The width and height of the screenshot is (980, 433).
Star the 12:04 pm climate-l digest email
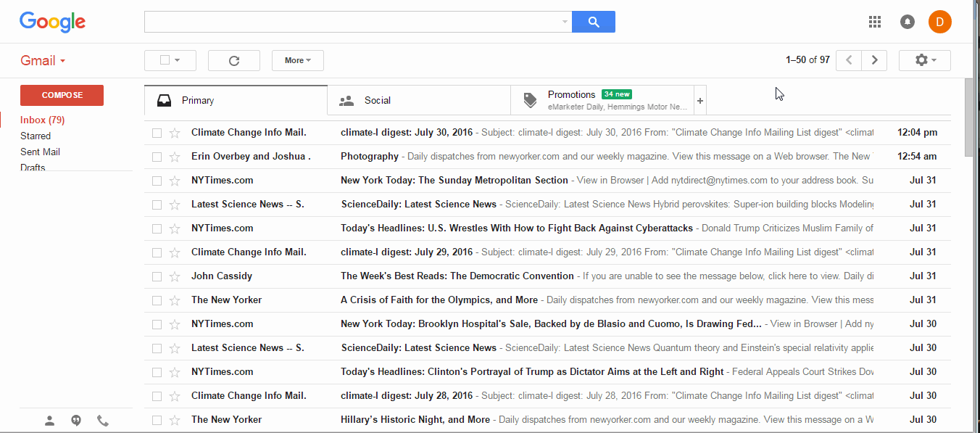[174, 133]
